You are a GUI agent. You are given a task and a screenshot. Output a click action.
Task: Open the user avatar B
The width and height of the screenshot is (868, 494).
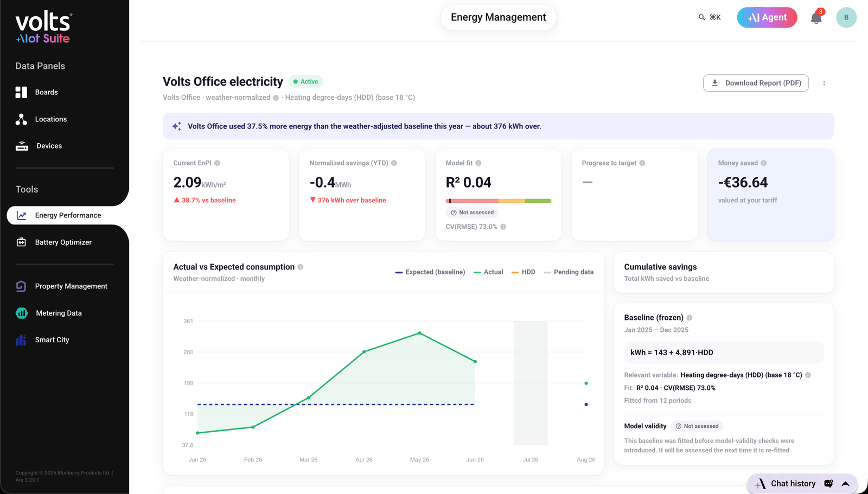click(846, 17)
